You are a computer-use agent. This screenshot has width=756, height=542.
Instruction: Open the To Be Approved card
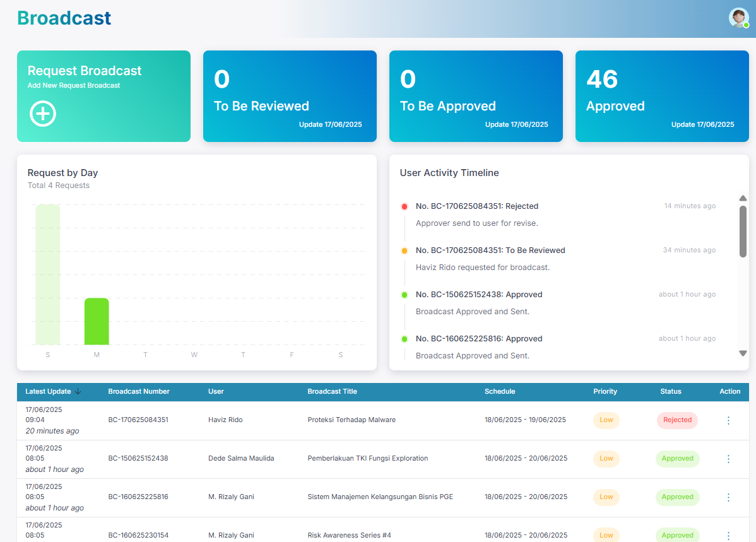pyautogui.click(x=476, y=96)
